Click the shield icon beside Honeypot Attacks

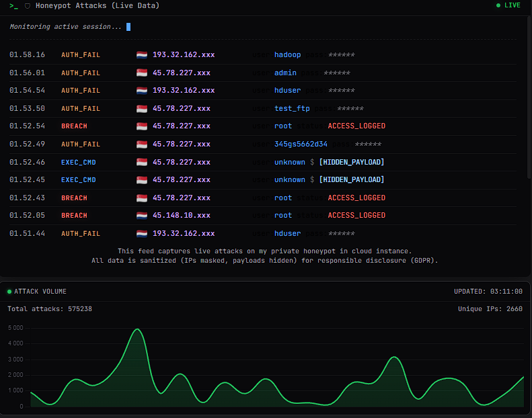(27, 5)
